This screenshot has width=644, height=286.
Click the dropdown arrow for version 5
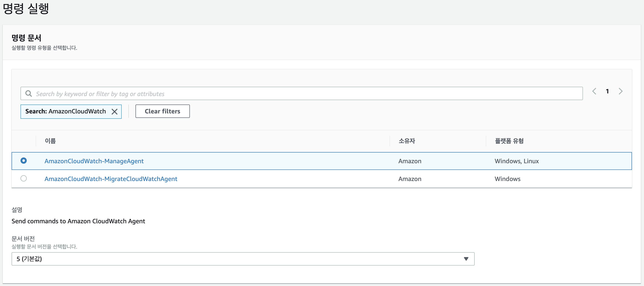[x=466, y=259]
